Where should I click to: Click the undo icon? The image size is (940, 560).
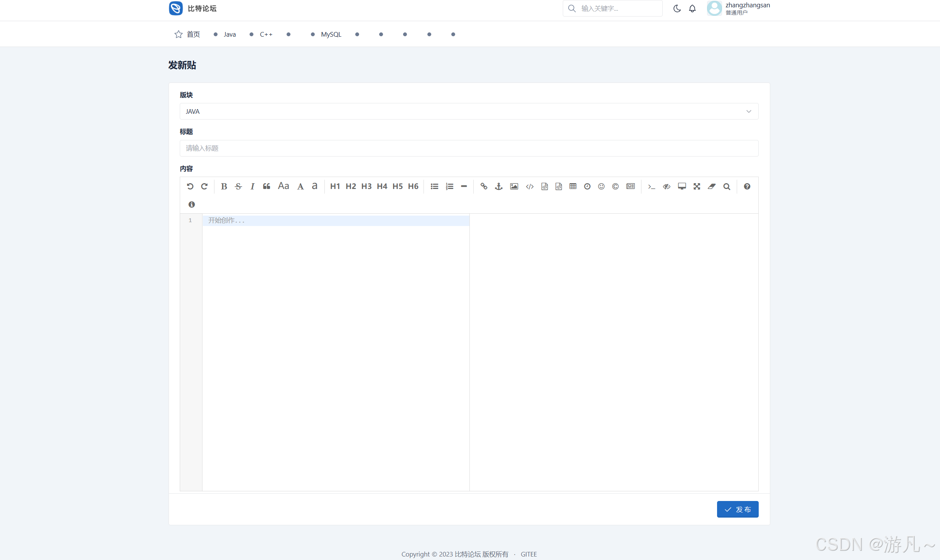click(x=190, y=187)
